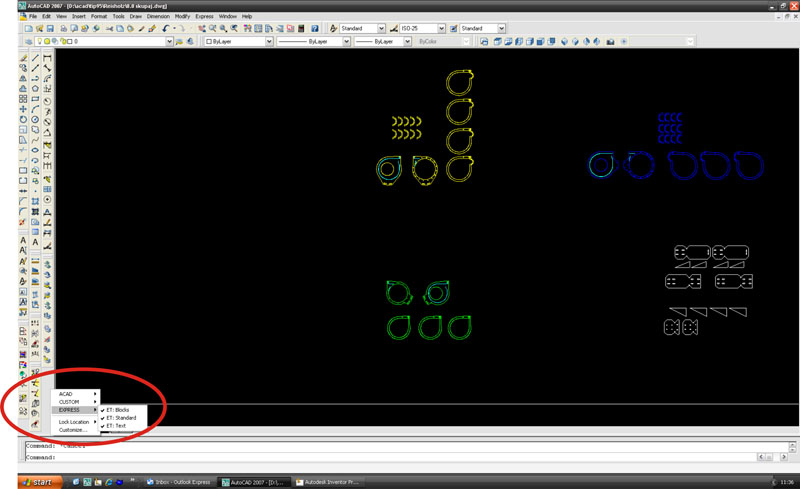This screenshot has height=489, width=800.
Task: Click the Zoom Realtime magnifier icon
Action: tap(213, 29)
